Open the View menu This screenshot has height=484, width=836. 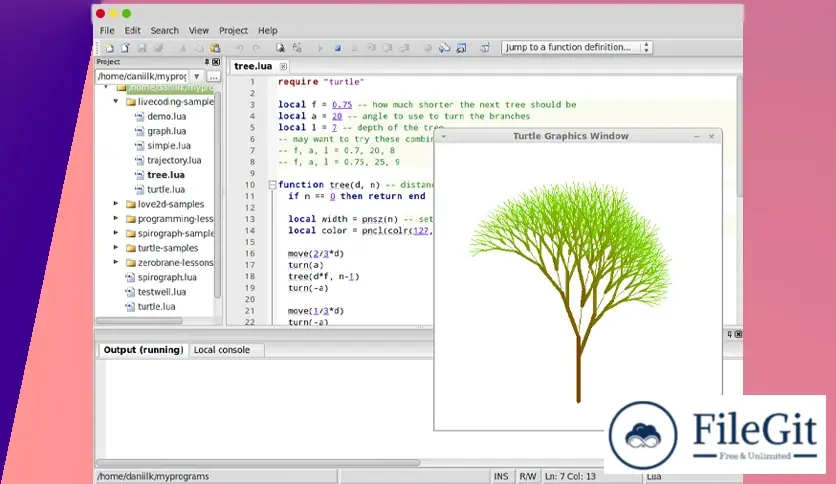(x=198, y=30)
